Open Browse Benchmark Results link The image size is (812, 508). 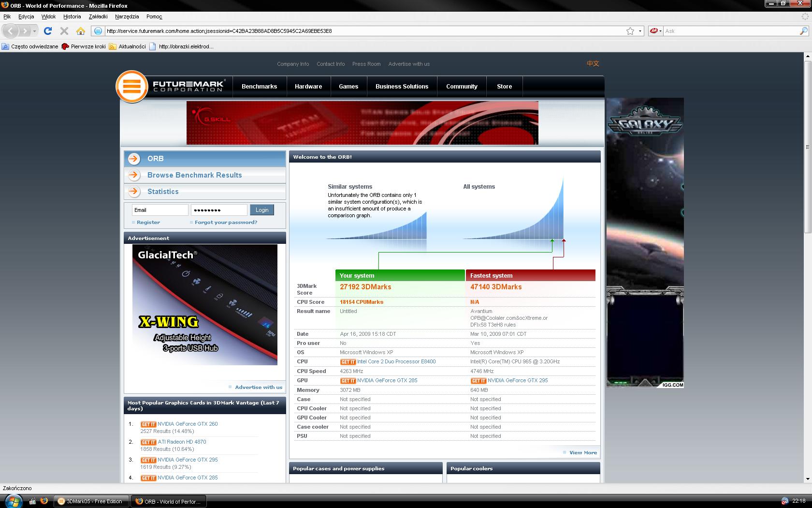click(194, 175)
